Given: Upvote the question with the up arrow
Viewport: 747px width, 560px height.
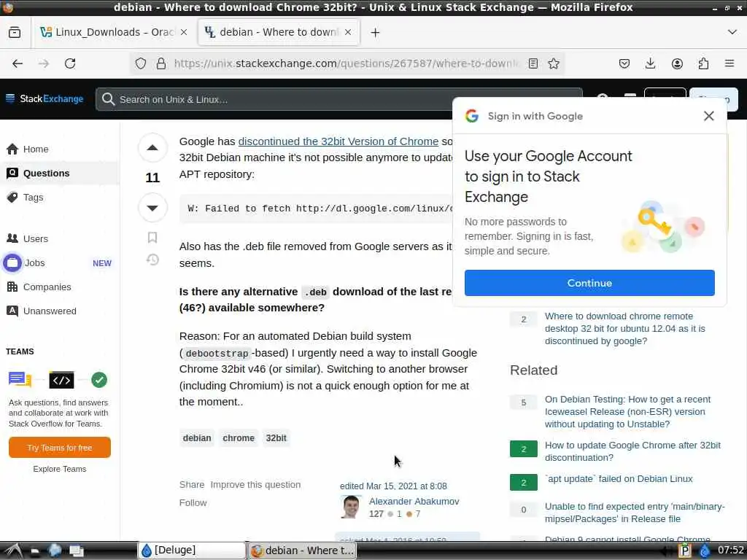Looking at the screenshot, I should pyautogui.click(x=152, y=147).
